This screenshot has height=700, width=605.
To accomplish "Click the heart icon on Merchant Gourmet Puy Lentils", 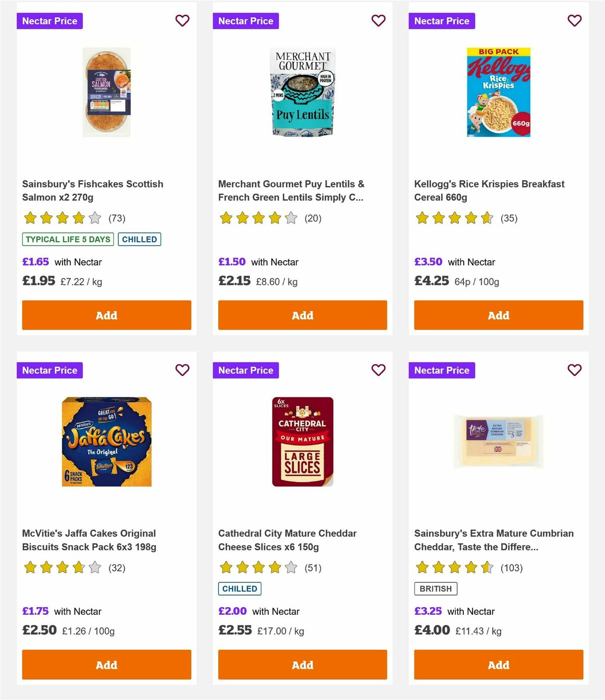I will (x=378, y=21).
